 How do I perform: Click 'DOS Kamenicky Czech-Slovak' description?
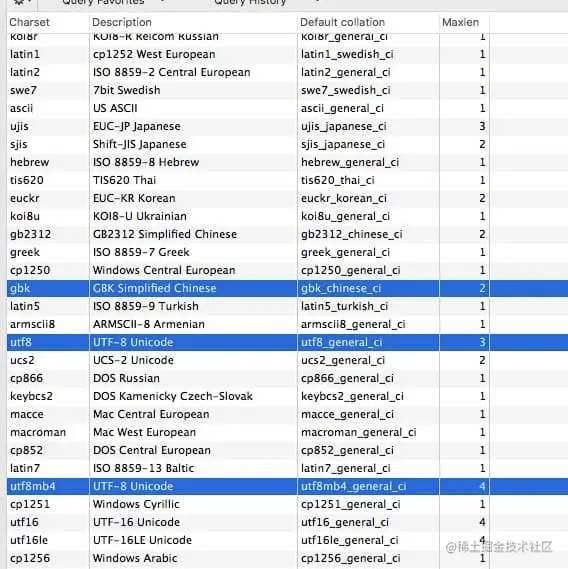[173, 396]
